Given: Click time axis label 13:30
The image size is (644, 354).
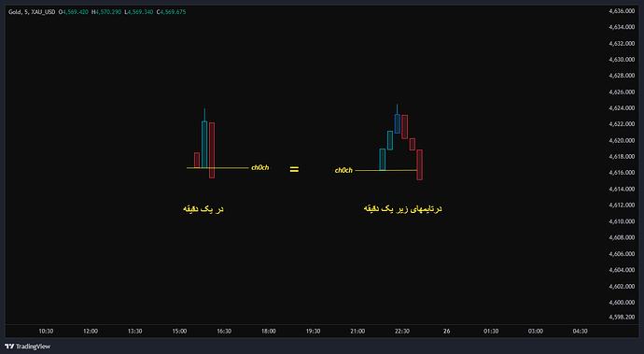Looking at the screenshot, I should coord(134,331).
